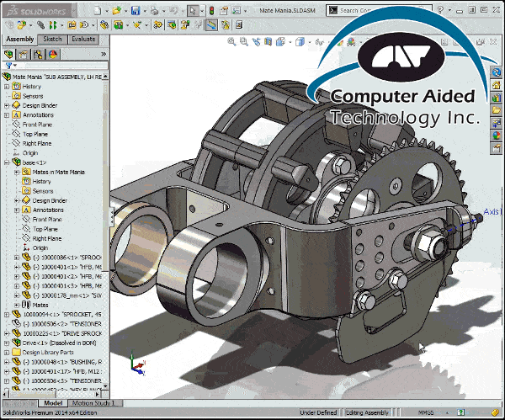Select the Model tab at bottom
The image size is (505, 420).
[x=53, y=403]
